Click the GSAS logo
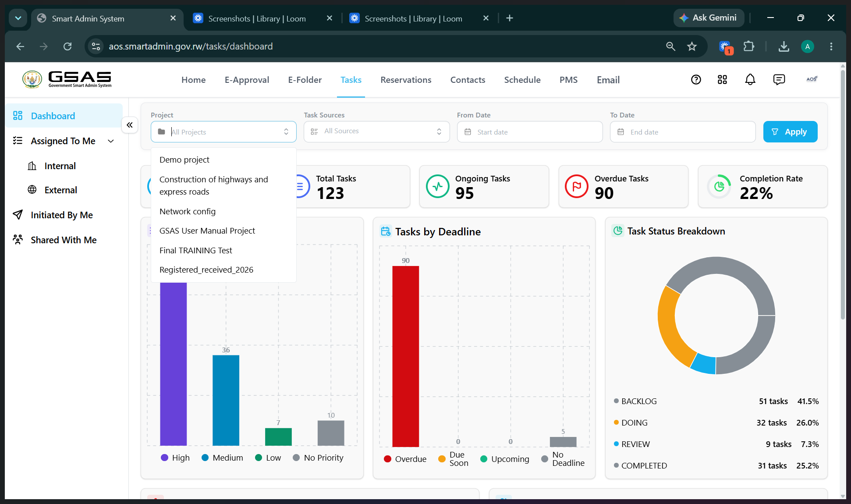The height and width of the screenshot is (504, 851). pos(67,79)
